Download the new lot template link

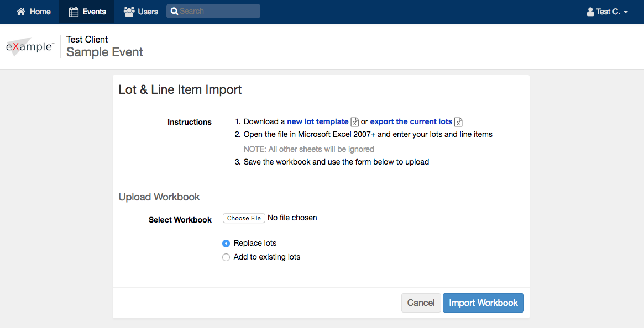coord(317,121)
